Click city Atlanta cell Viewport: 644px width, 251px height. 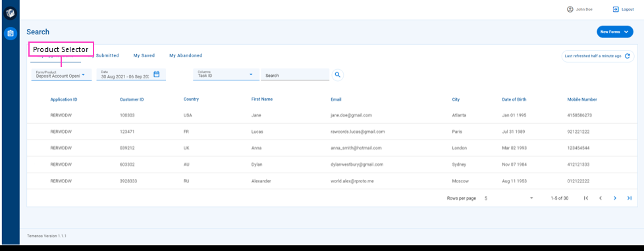pyautogui.click(x=459, y=115)
